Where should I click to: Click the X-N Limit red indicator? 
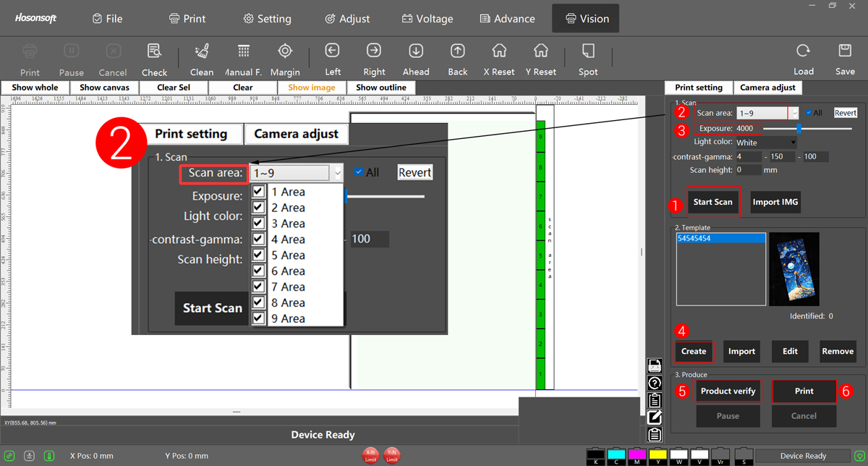click(x=370, y=455)
